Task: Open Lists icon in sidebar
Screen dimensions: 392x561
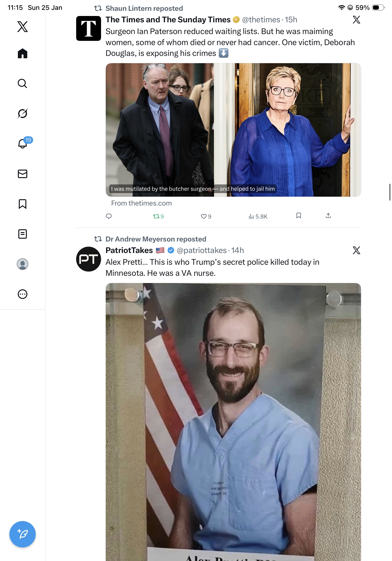Action: point(23,234)
